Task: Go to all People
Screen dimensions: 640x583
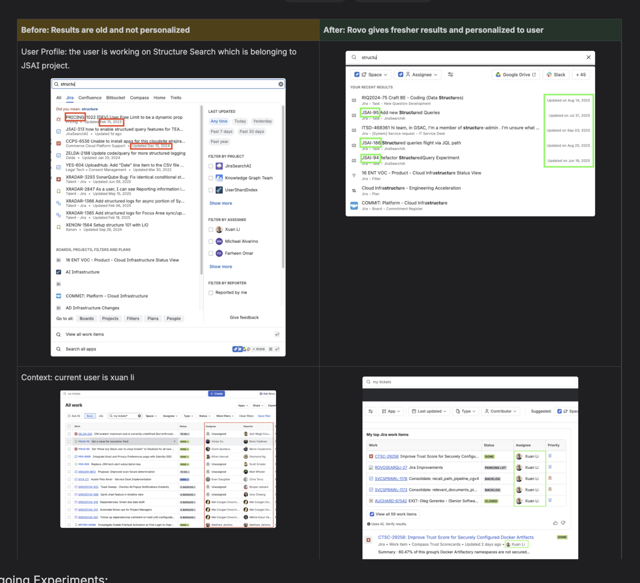Action: coord(173,318)
